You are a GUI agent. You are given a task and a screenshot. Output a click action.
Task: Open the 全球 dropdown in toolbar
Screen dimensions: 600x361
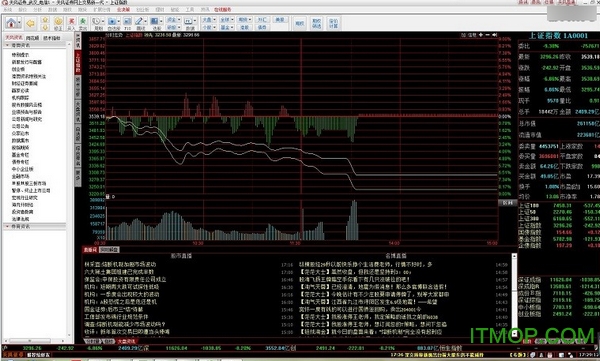point(227,20)
